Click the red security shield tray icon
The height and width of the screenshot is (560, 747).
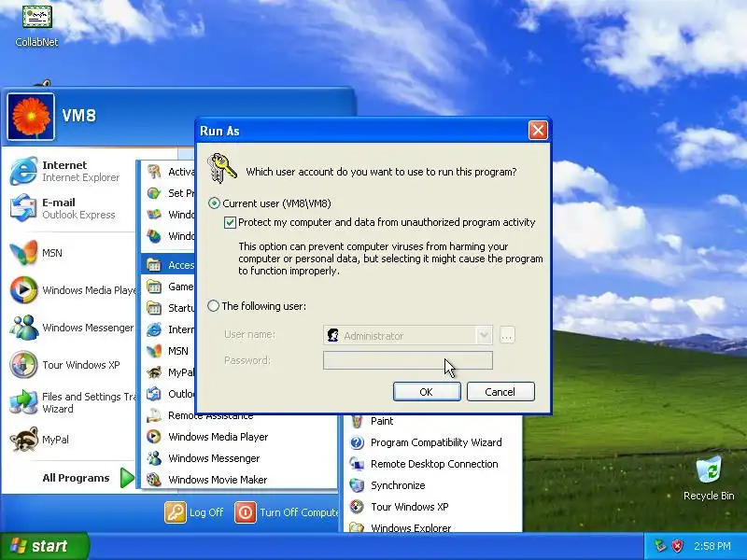pyautogui.click(x=677, y=546)
